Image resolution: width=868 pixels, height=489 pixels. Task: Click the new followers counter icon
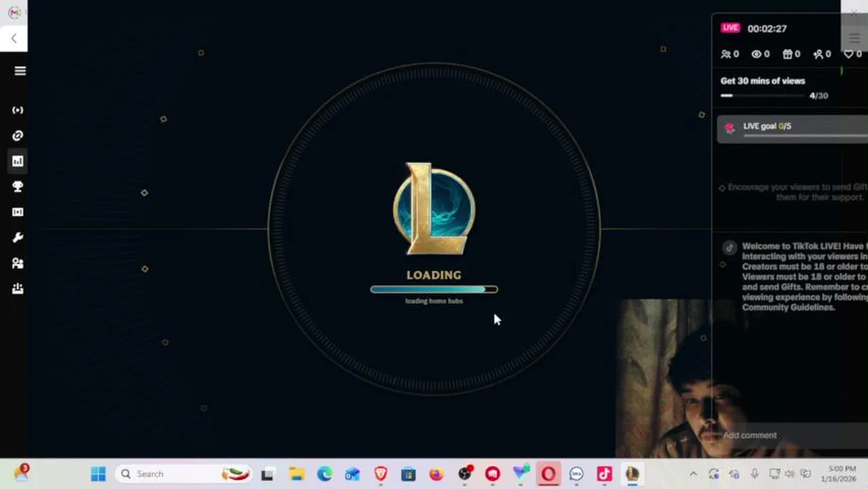tap(818, 54)
